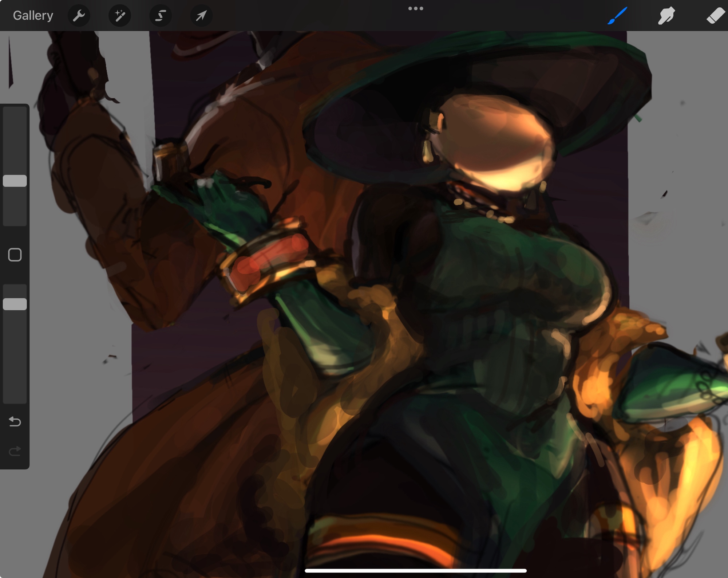Open the three-dot multitasking menu

416,8
